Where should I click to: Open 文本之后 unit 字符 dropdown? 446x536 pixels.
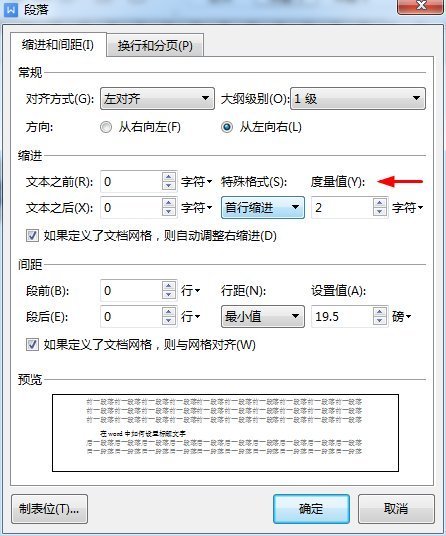(x=197, y=207)
